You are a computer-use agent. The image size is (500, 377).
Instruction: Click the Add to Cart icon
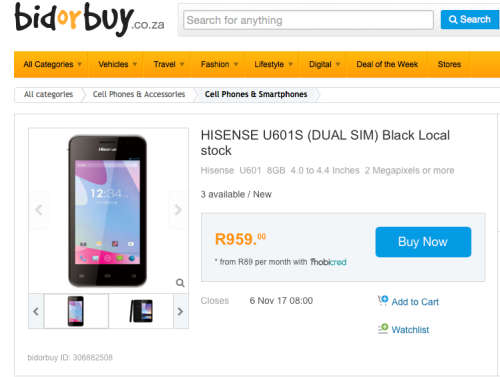click(383, 301)
